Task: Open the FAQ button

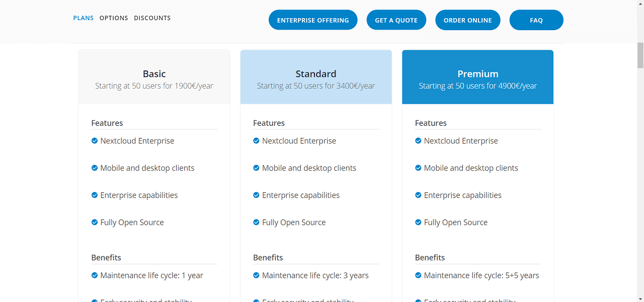Action: [x=536, y=20]
